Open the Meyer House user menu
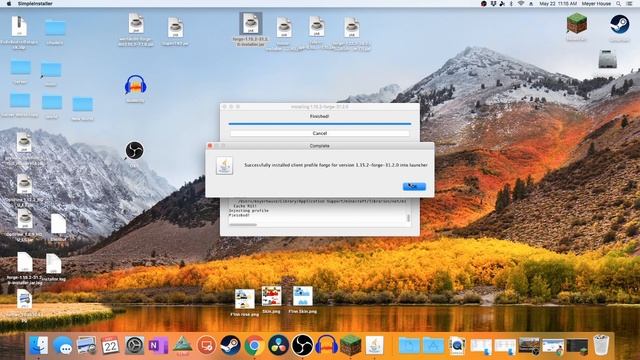The width and height of the screenshot is (640, 360). (x=596, y=3)
